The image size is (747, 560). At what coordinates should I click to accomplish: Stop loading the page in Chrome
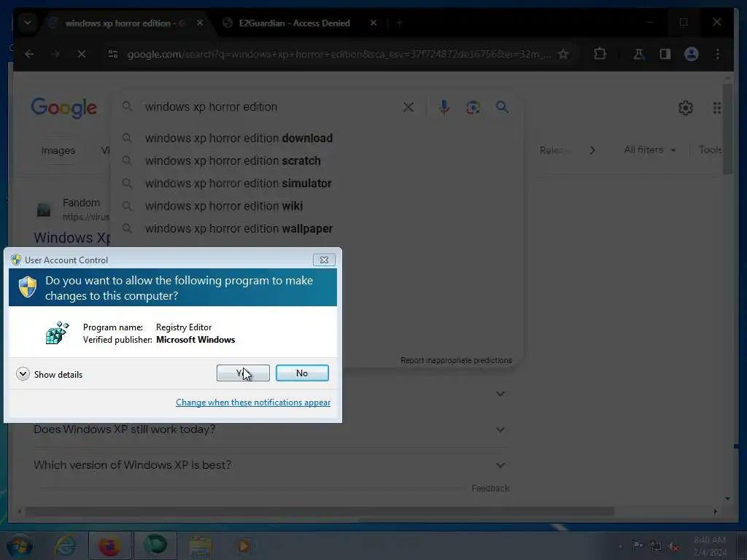(82, 54)
